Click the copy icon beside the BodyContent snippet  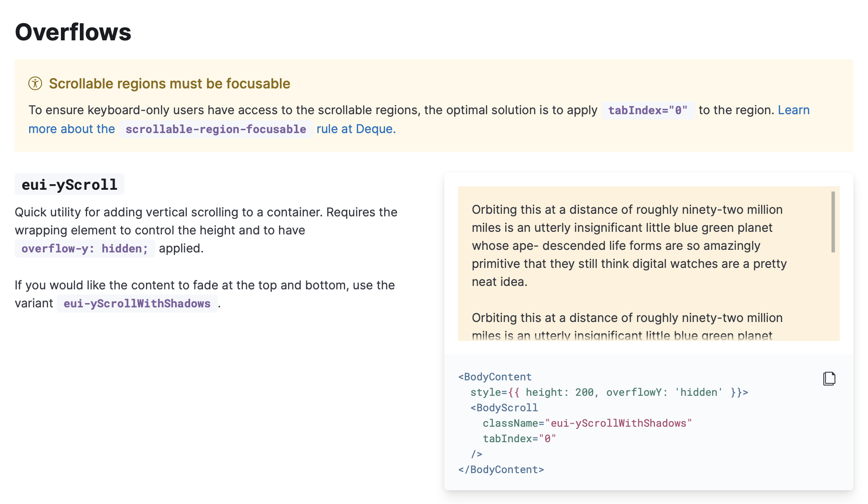point(829,378)
